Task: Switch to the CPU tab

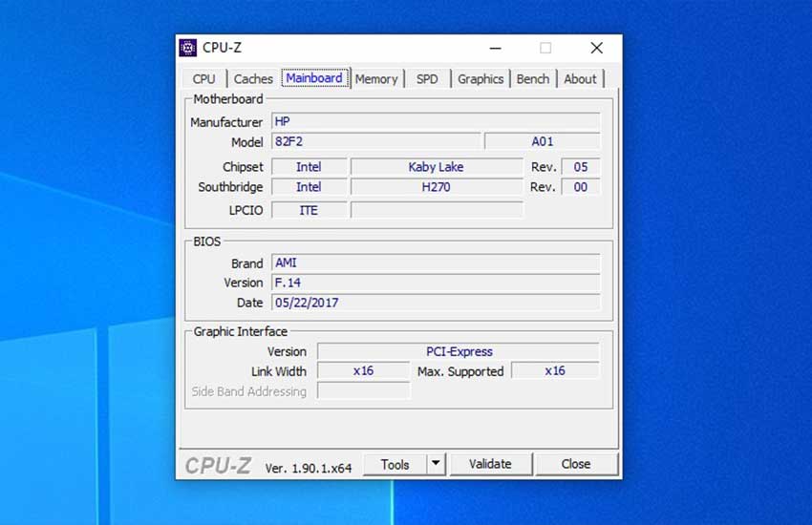Action: pyautogui.click(x=204, y=79)
